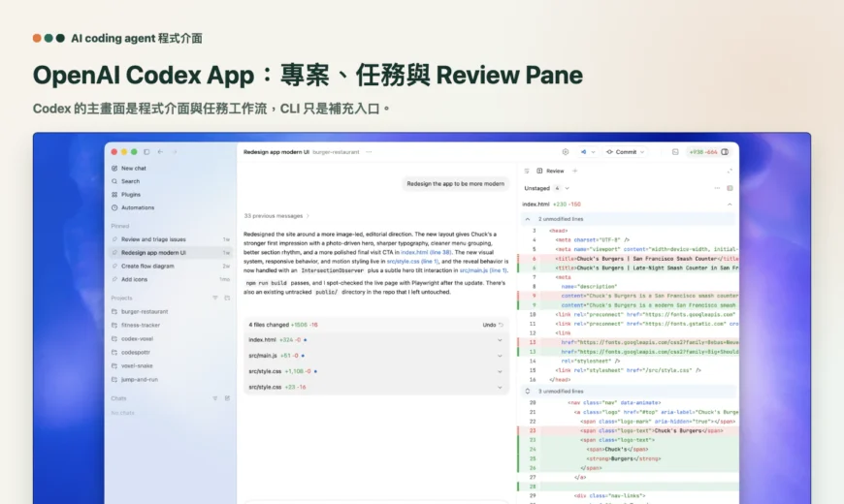Click the '4 files changed' summary text
The image size is (844, 504).
(x=269, y=325)
